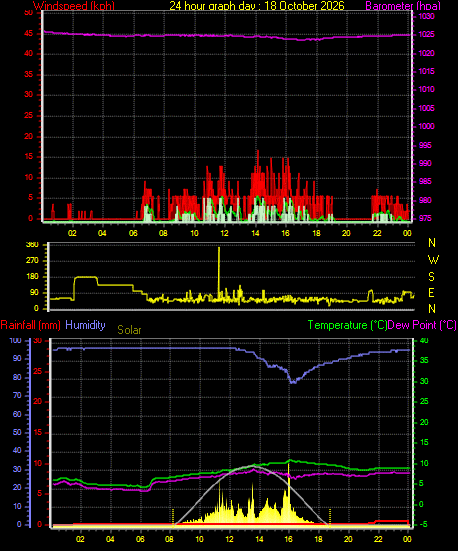Click the "S" compass direction label

tap(431, 277)
